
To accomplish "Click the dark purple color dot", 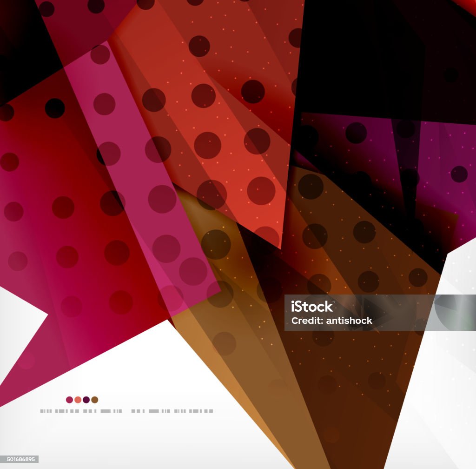I will (x=86, y=400).
